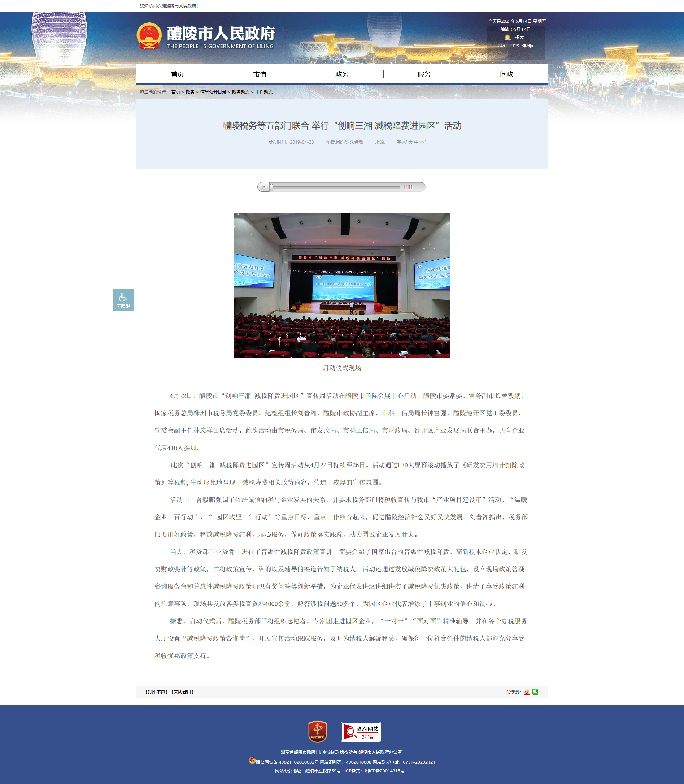Go to the 服务 menu
The width and height of the screenshot is (684, 784).
click(424, 74)
